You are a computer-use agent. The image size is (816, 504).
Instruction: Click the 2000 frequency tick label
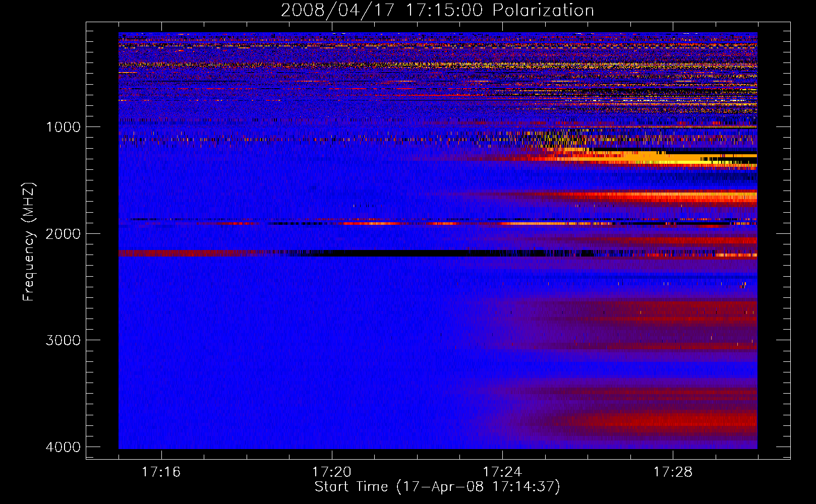coord(63,233)
